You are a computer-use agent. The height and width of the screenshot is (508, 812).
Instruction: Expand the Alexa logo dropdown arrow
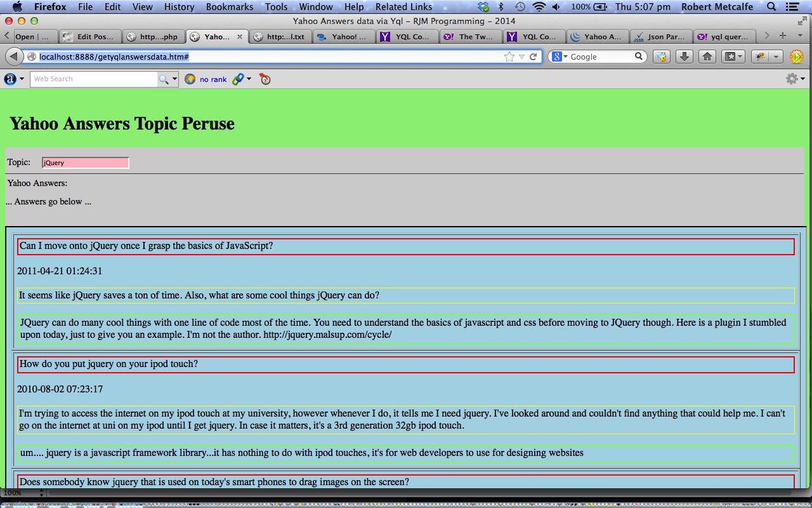coord(22,79)
